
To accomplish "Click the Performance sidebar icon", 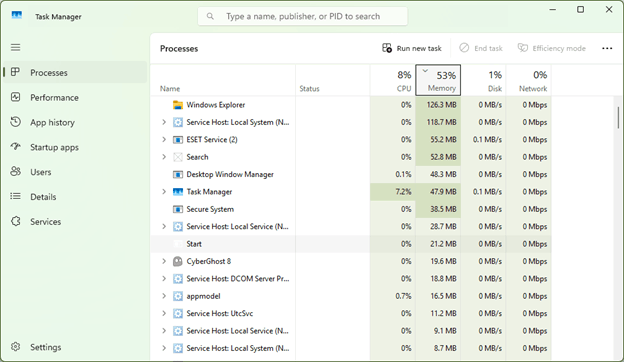I will [16, 97].
